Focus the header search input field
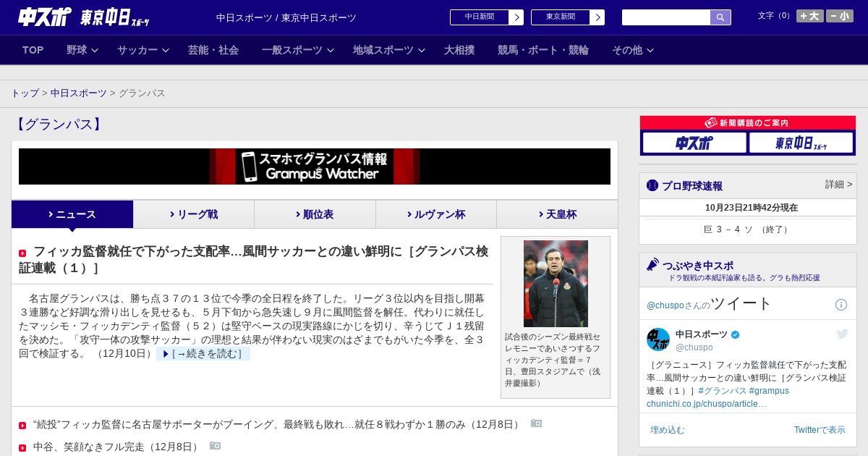 point(666,17)
